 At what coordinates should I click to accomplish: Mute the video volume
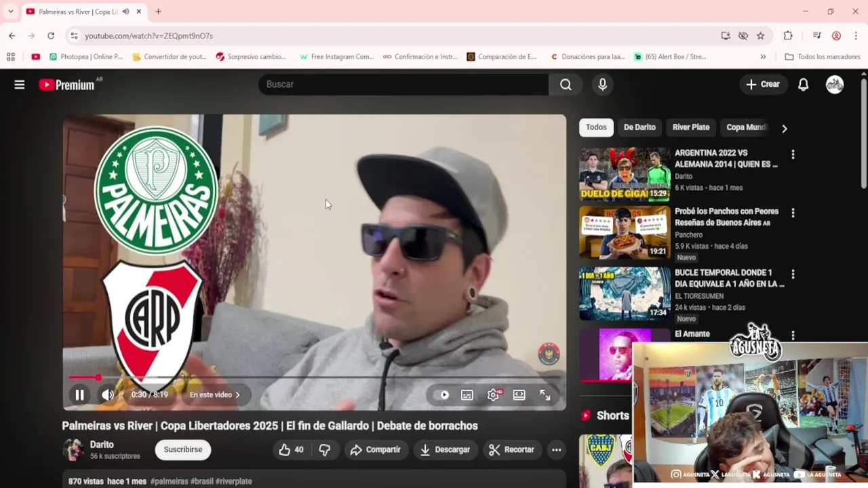108,395
